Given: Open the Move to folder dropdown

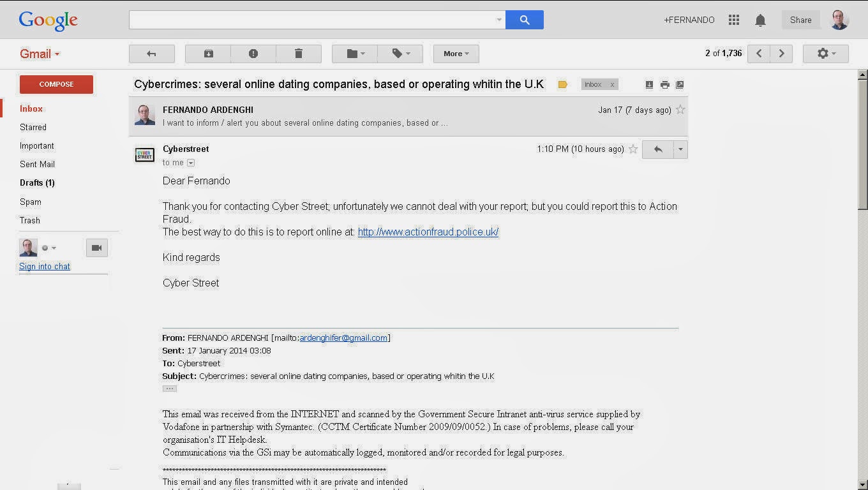Looking at the screenshot, I should coord(355,54).
